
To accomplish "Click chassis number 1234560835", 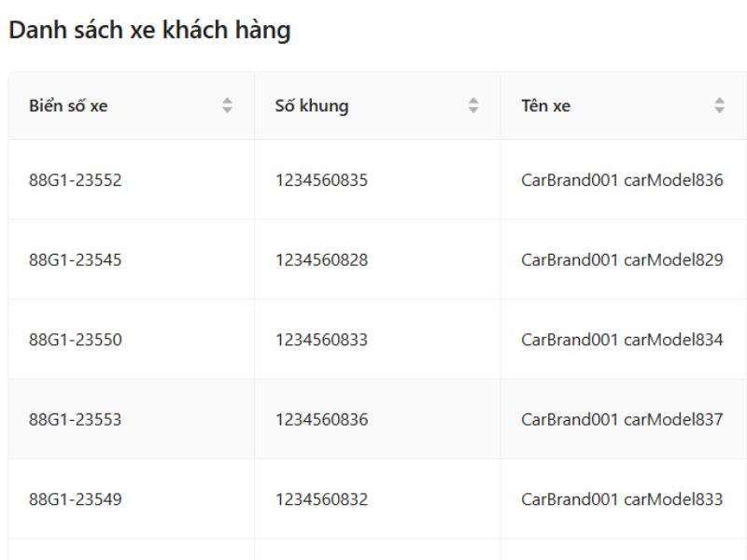I will pyautogui.click(x=321, y=180).
